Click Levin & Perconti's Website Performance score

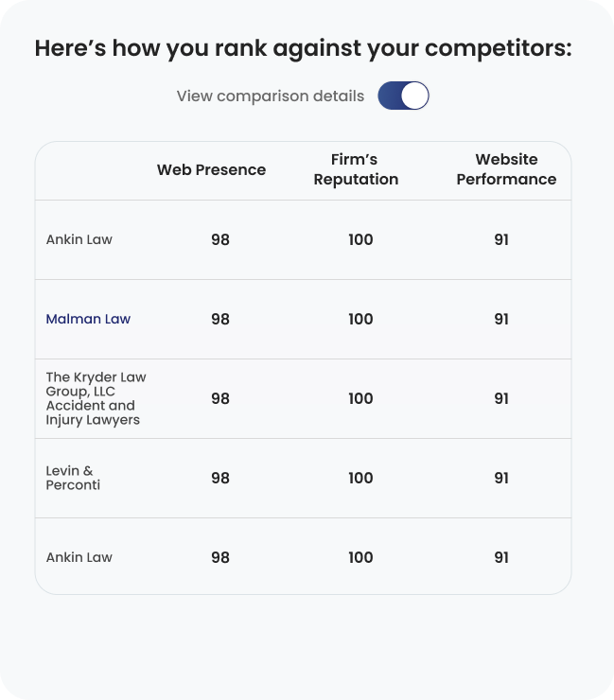tap(501, 478)
